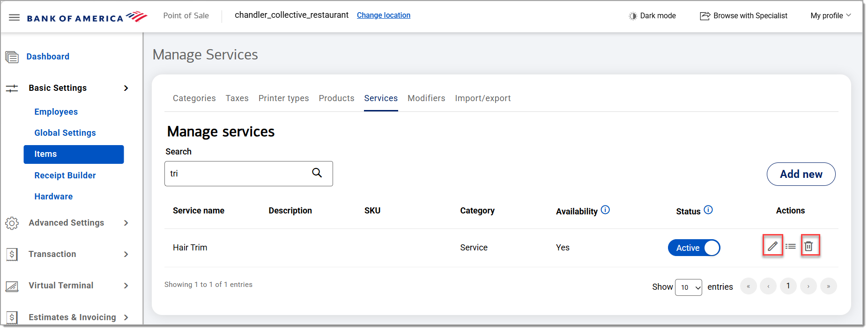This screenshot has height=330, width=868.
Task: Click the Availability info icon
Action: pos(605,210)
